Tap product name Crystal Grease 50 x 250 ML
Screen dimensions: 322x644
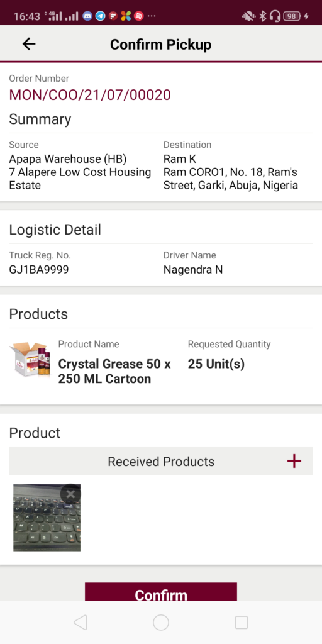[x=114, y=371]
